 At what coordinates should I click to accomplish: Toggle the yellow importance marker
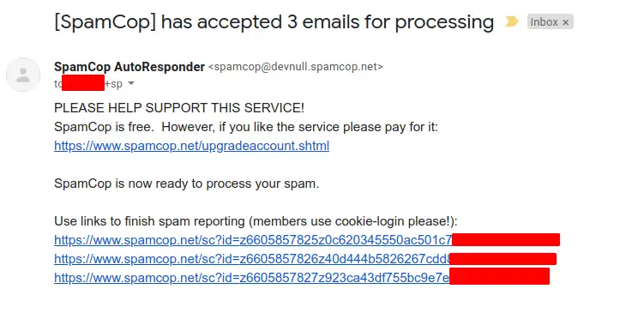pos(511,21)
